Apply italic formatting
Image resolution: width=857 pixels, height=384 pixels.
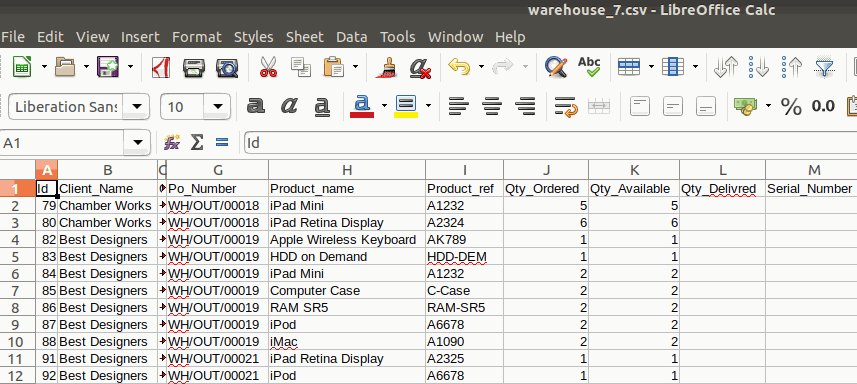[x=289, y=106]
